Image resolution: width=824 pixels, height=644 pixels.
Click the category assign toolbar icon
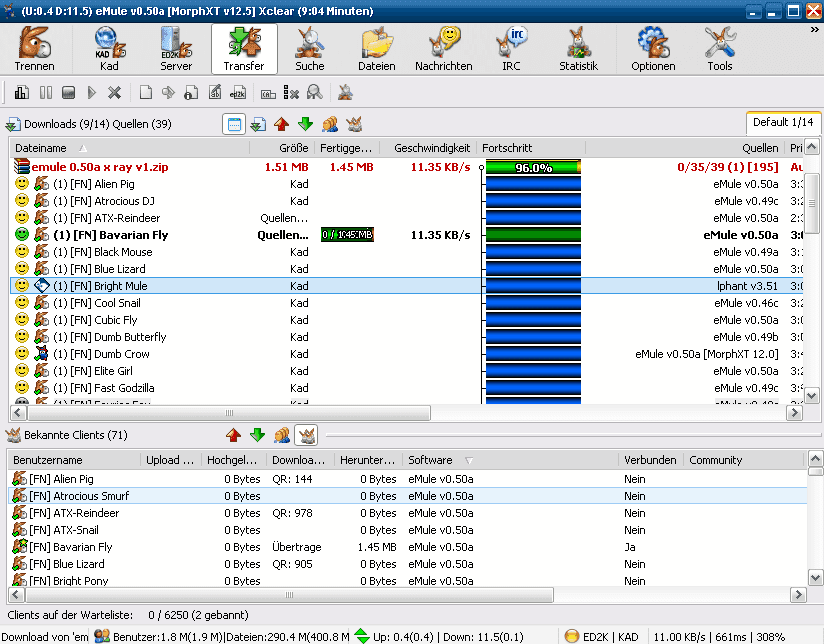tap(268, 93)
